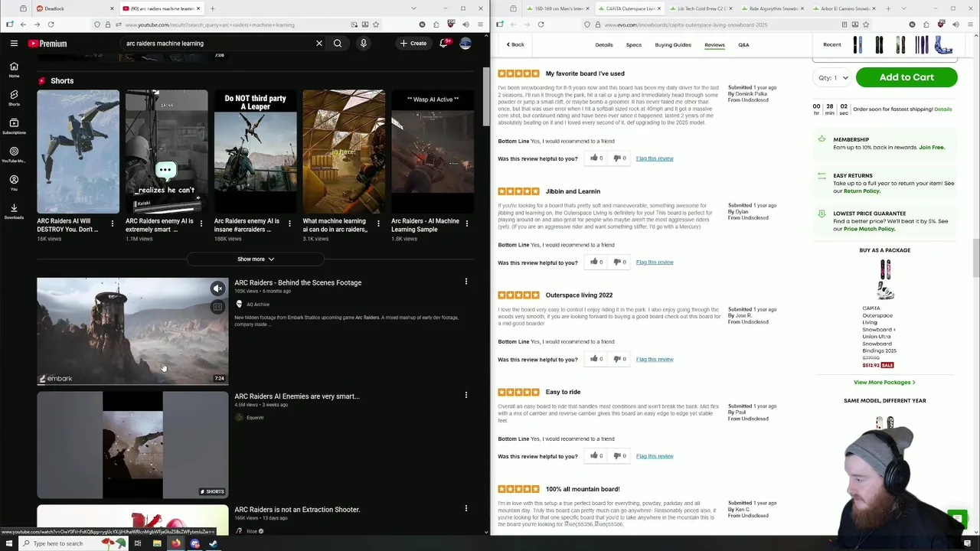Expand Shorts shelf with Show more

(x=256, y=259)
